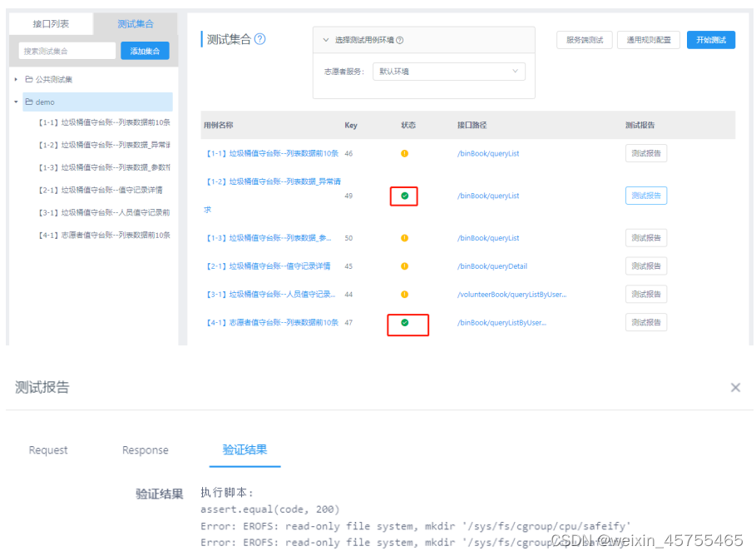Image resolution: width=756 pixels, height=556 pixels.
Task: Click the green success status icon for case 【1-2】
Action: click(403, 196)
